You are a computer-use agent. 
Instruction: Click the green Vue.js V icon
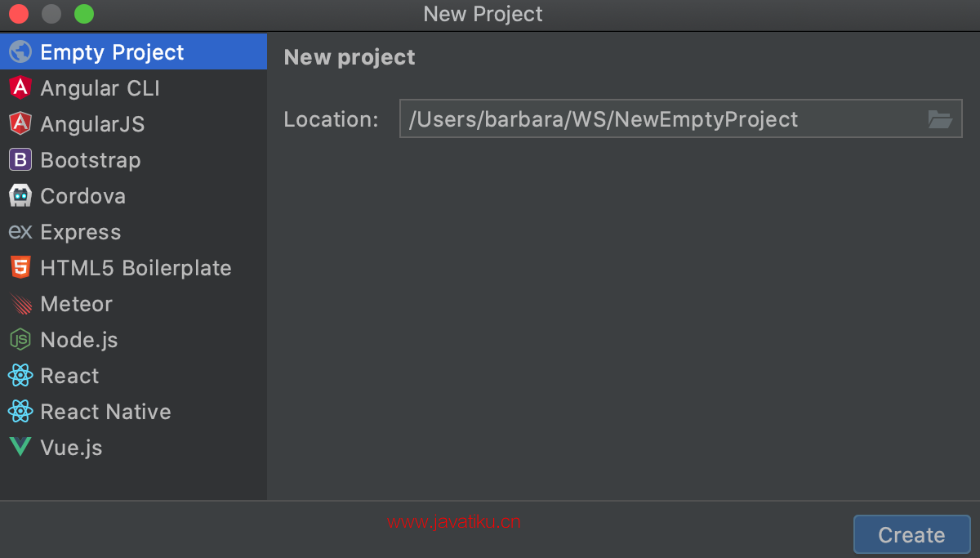pos(20,448)
